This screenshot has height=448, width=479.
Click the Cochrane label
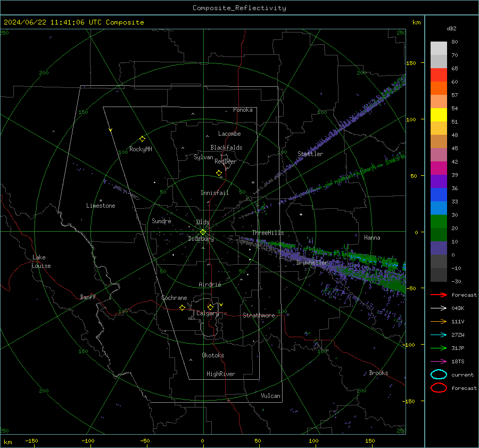click(174, 298)
